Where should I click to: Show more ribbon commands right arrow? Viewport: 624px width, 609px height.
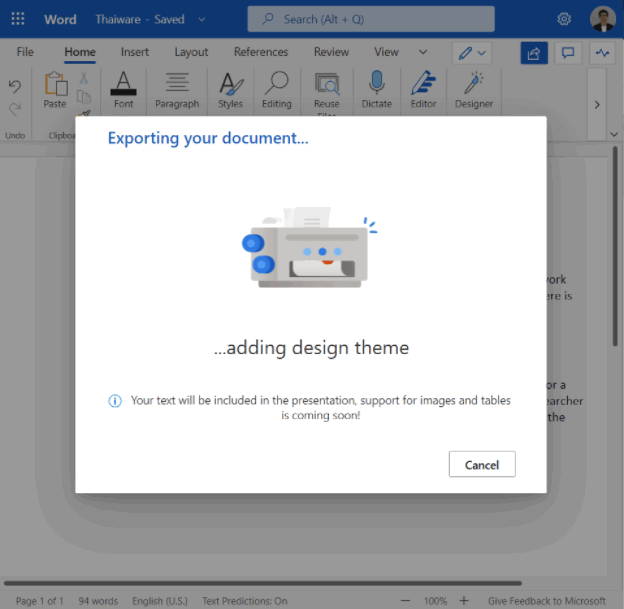pos(597,105)
